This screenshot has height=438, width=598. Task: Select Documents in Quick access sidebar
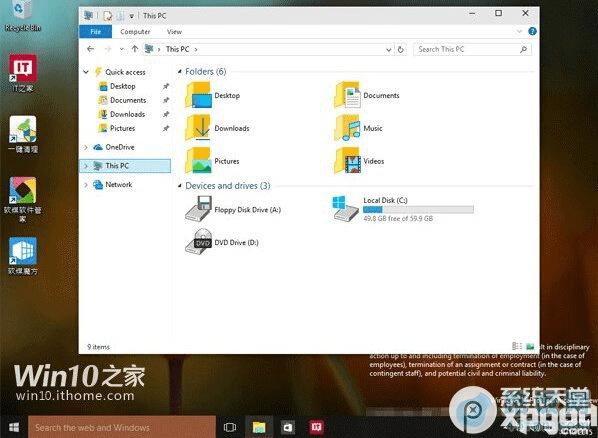click(x=128, y=100)
